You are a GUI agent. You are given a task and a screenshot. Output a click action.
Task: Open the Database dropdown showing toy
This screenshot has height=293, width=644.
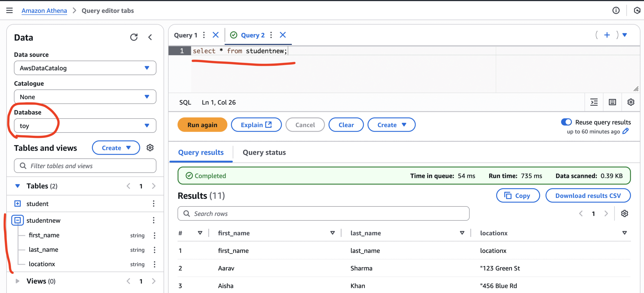coord(85,126)
